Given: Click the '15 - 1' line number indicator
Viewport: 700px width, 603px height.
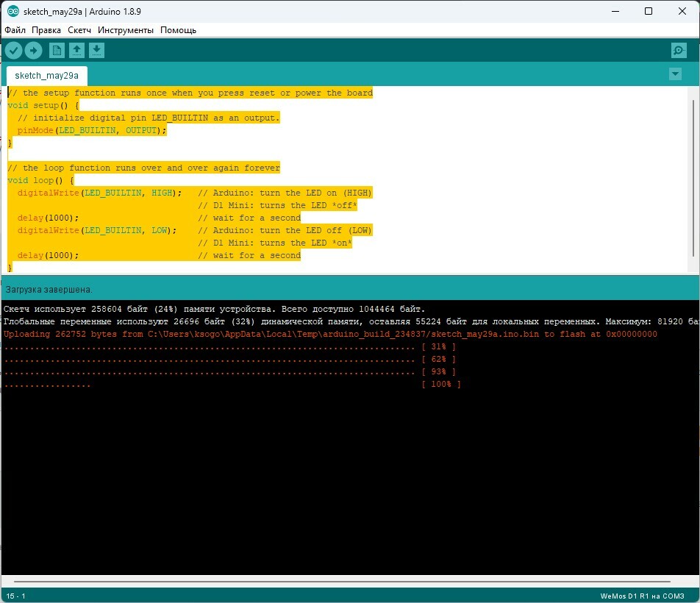Looking at the screenshot, I should tap(15, 596).
